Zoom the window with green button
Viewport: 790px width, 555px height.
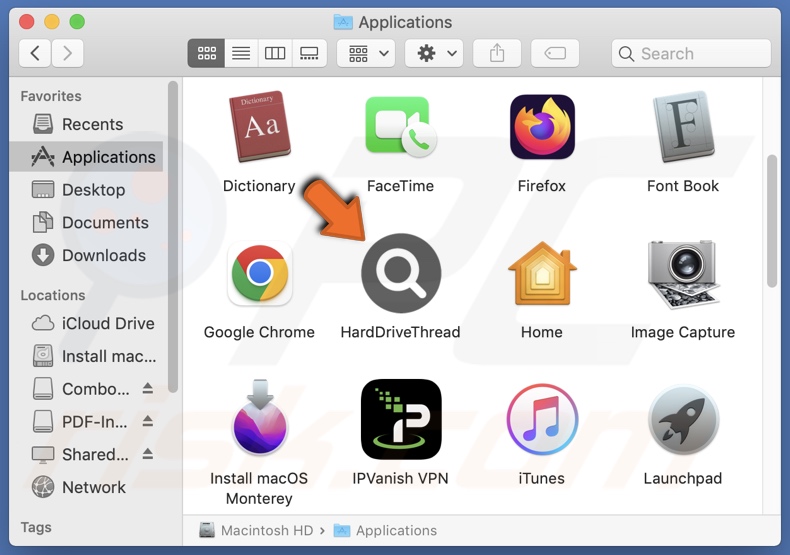tap(77, 22)
